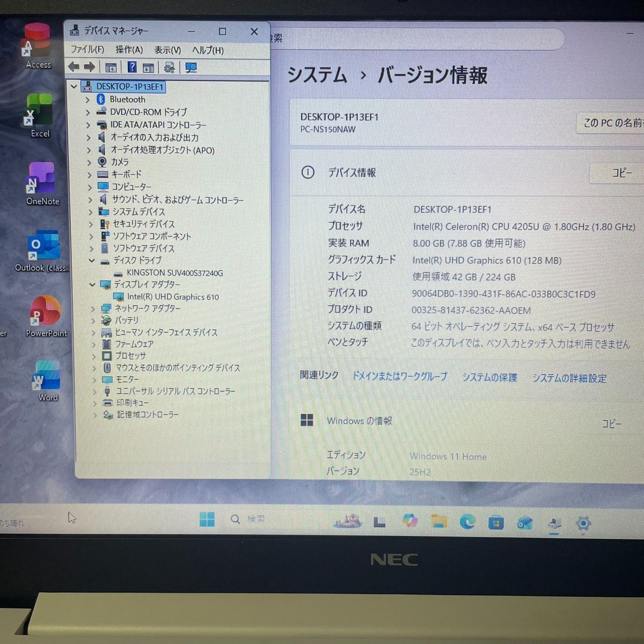
Task: Open Microsoft Edge from the taskbar
Action: (x=467, y=522)
